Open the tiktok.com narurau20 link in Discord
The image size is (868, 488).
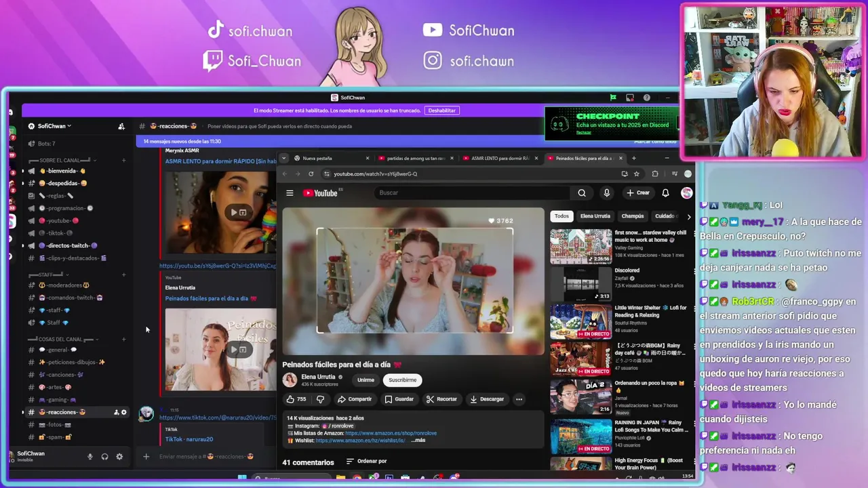[217, 418]
